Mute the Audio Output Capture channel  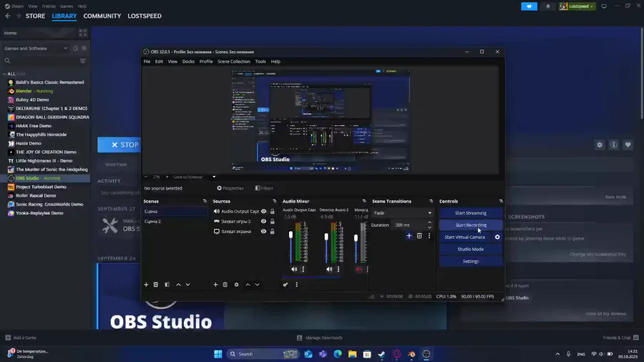click(293, 269)
